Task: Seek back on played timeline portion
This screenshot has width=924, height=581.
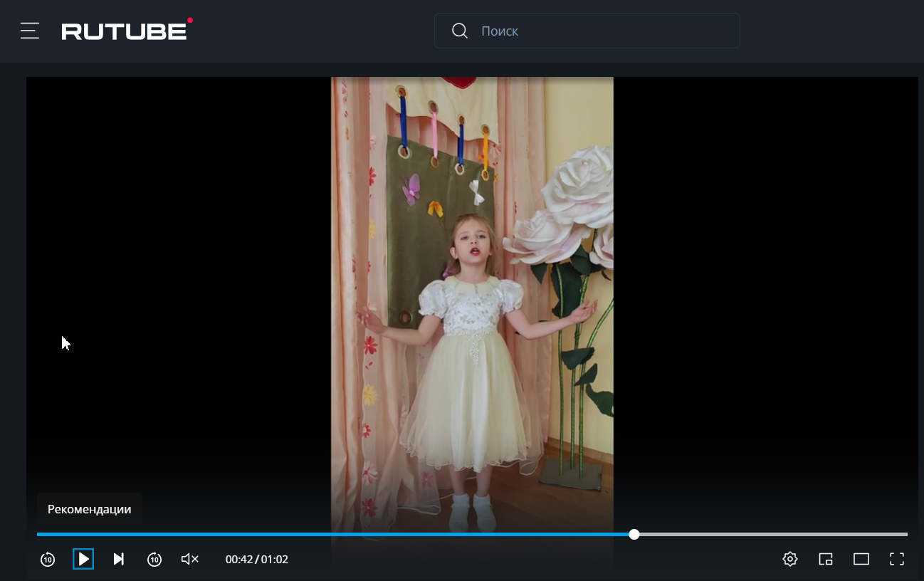Action: click(x=333, y=534)
